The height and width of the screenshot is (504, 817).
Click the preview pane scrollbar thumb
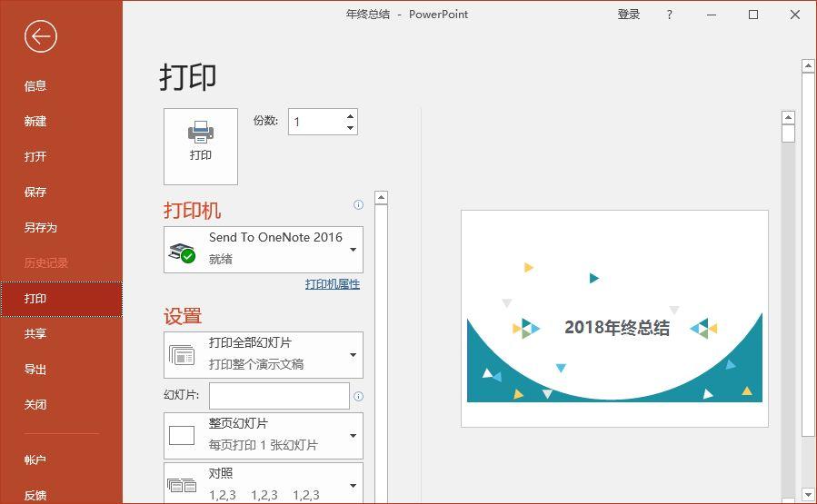click(788, 133)
